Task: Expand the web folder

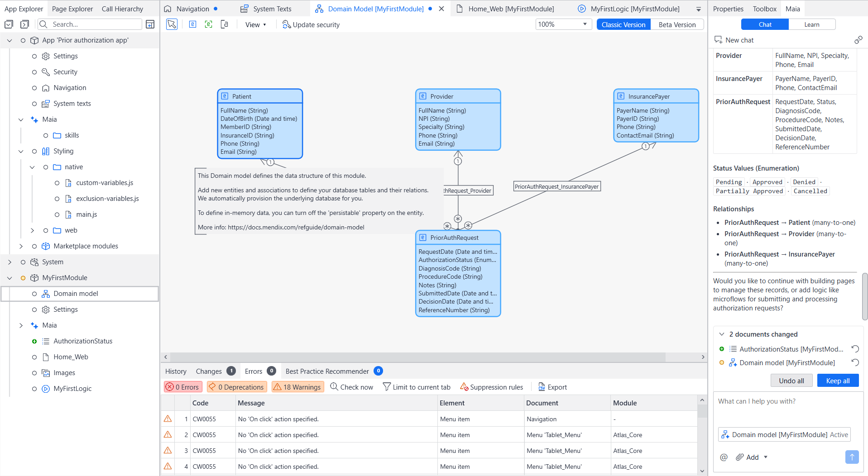Action: (x=32, y=230)
